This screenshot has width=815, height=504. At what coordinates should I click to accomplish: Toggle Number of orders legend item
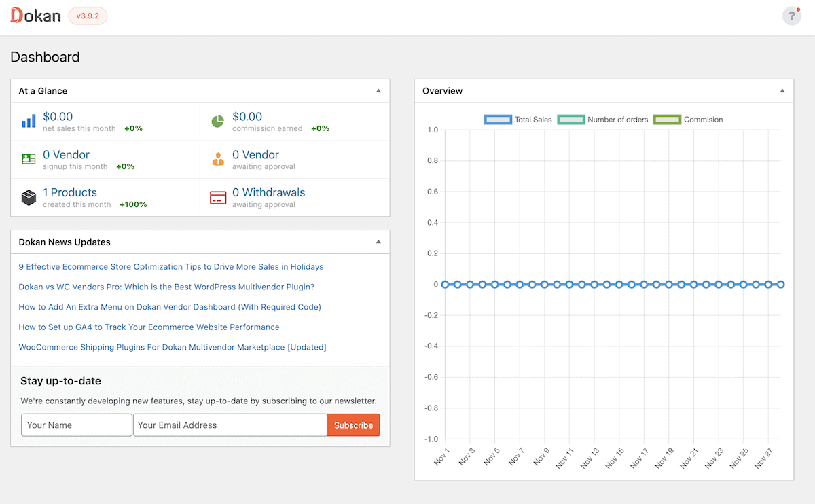click(x=603, y=120)
